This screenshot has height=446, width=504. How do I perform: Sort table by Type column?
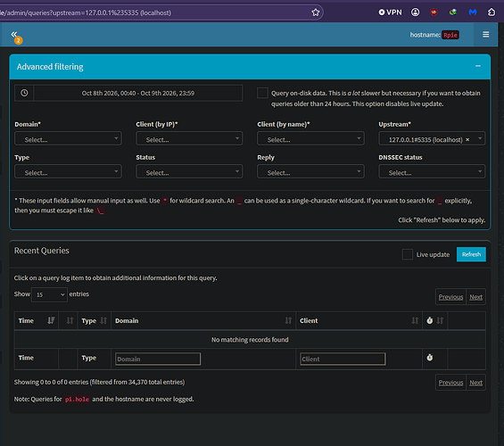[x=95, y=321]
